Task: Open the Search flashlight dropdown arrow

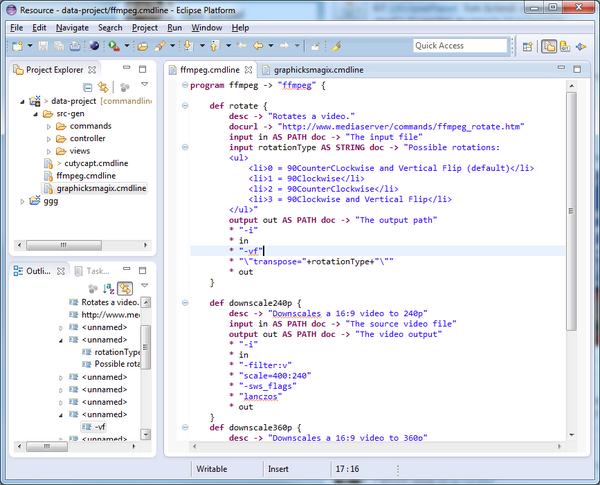Action: tap(173, 46)
